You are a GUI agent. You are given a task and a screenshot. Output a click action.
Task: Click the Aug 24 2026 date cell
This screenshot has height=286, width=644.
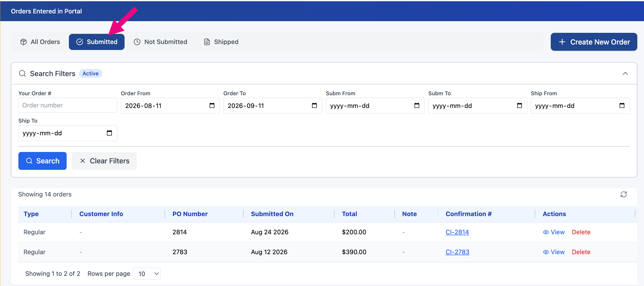tap(270, 232)
